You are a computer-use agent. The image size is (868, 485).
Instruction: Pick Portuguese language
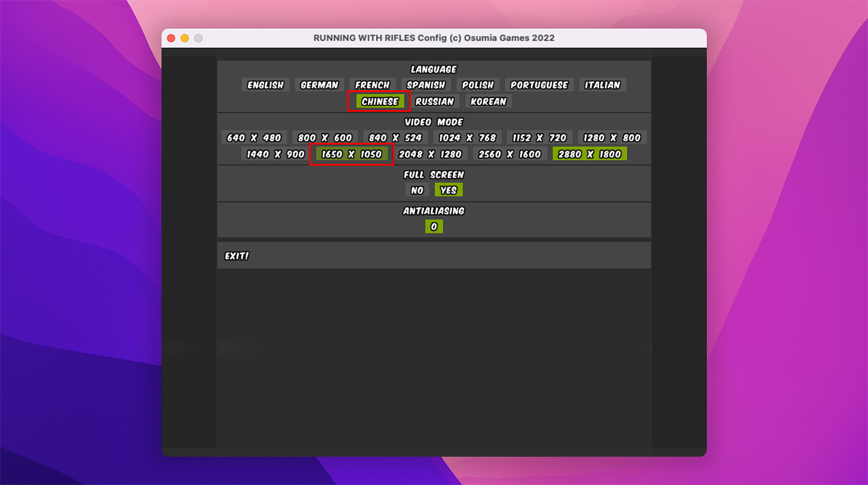click(x=539, y=85)
